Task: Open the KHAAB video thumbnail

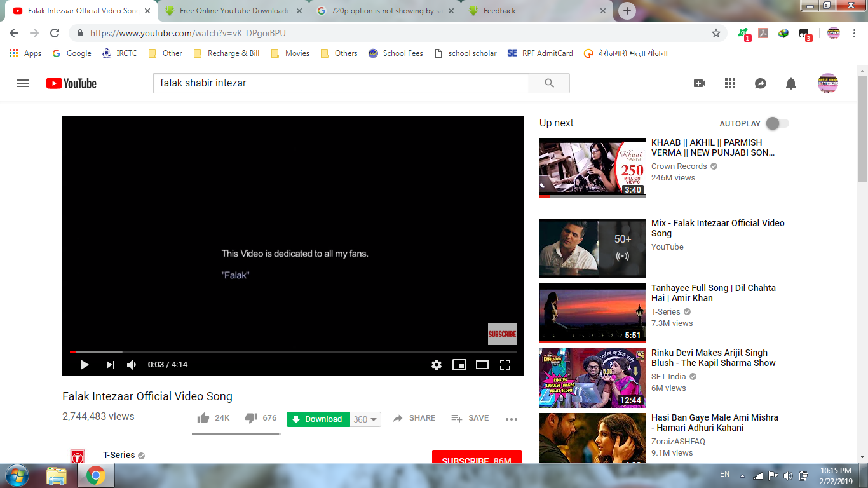Action: [592, 168]
